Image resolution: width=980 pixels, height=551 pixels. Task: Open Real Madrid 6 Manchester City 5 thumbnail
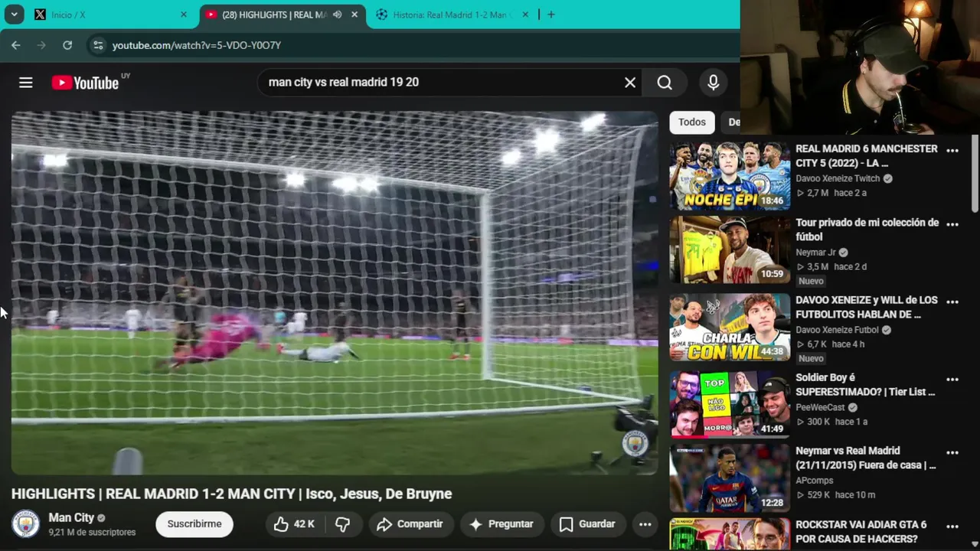click(730, 176)
